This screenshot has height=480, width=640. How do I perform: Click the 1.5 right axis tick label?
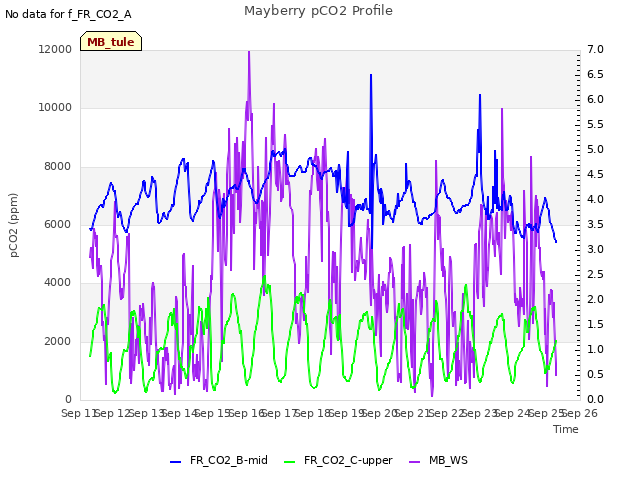[596, 324]
